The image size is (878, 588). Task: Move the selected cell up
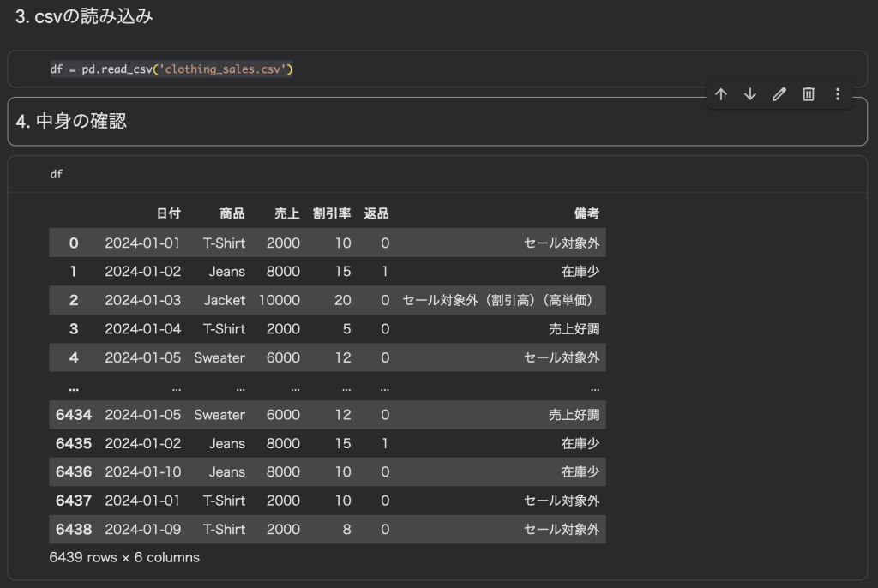click(x=720, y=94)
